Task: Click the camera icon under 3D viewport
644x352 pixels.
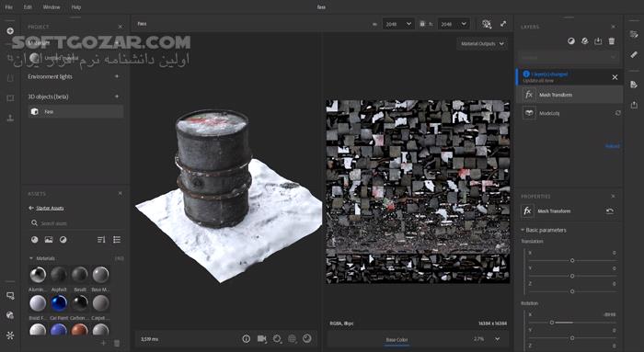Action: pos(261,339)
